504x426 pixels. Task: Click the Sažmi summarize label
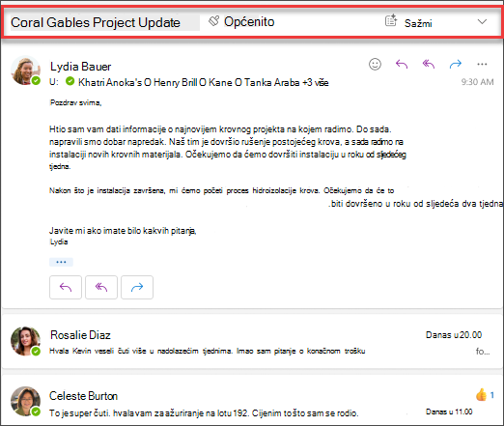pyautogui.click(x=418, y=23)
